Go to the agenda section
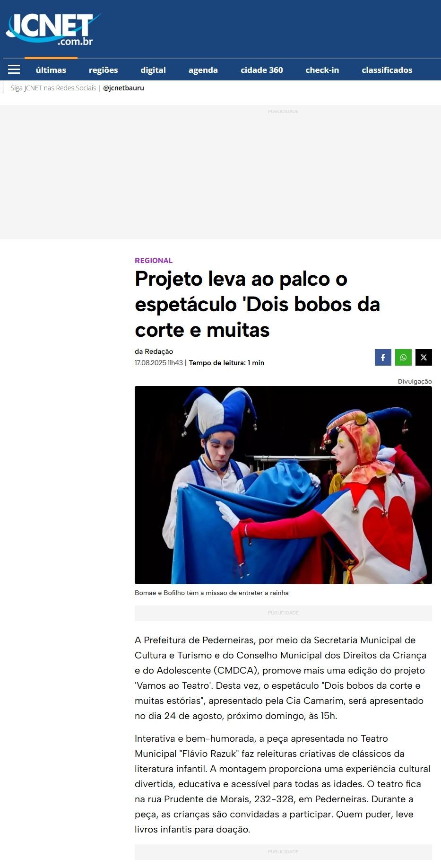The image size is (441, 868). pos(203,70)
